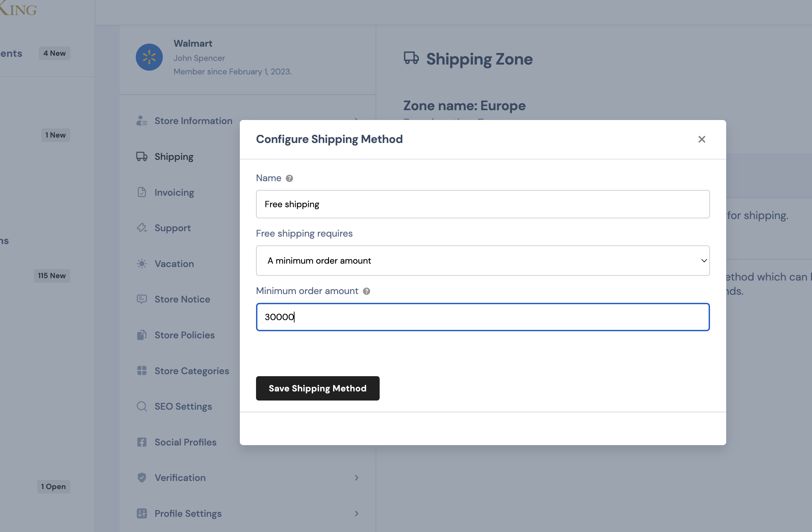The image size is (812, 532).
Task: Click the Invoicing document icon
Action: pos(142,192)
